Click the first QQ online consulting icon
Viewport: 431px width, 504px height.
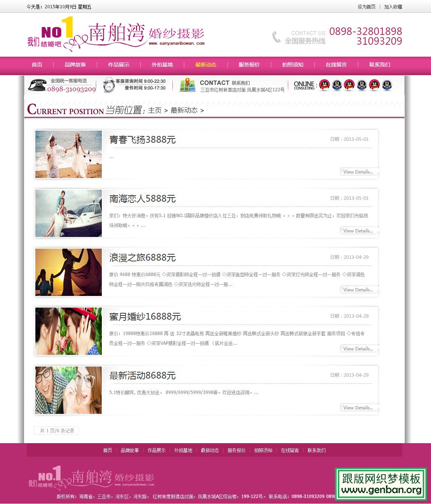click(x=324, y=85)
